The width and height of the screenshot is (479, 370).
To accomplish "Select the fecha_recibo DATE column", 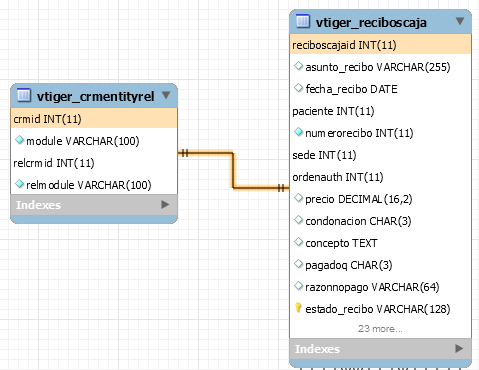I will coord(380,89).
